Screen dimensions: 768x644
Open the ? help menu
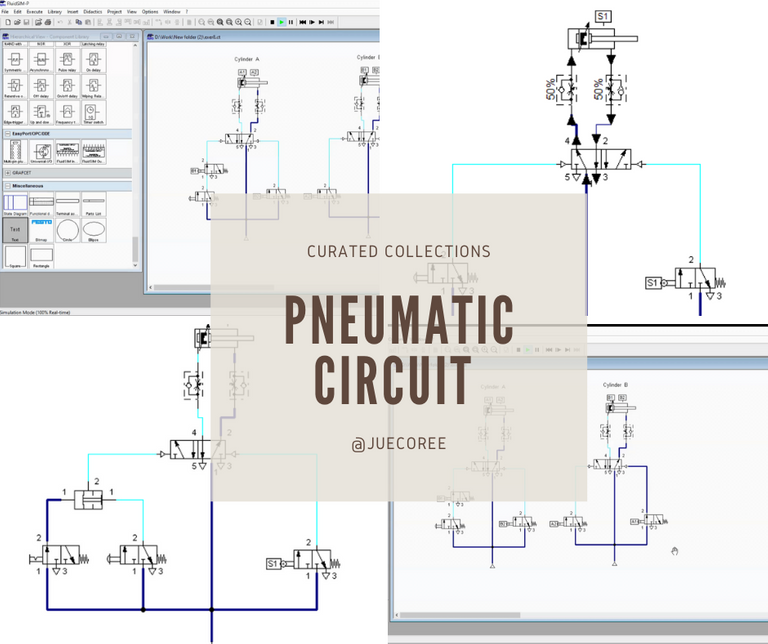click(187, 11)
